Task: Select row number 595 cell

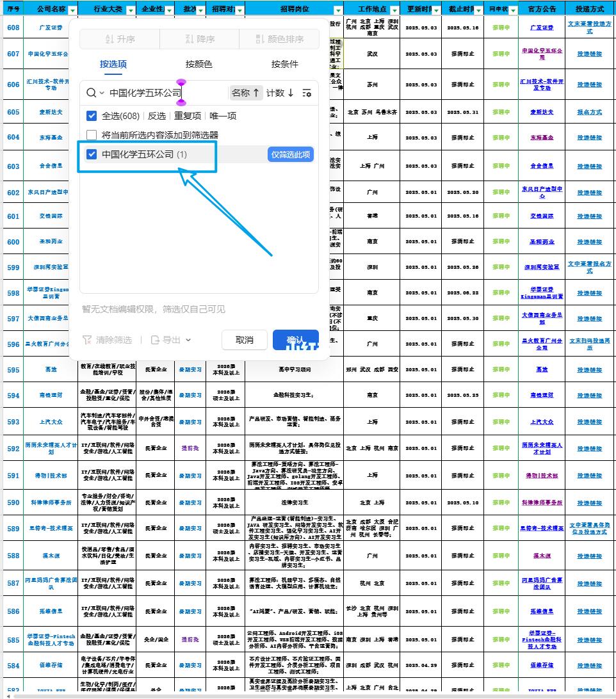Action: (x=13, y=370)
